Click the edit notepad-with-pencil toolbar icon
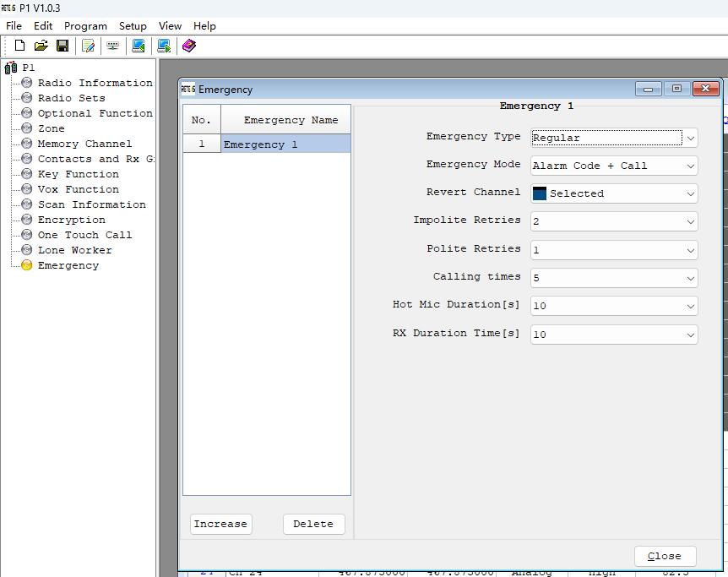The height and width of the screenshot is (577, 728). (88, 46)
